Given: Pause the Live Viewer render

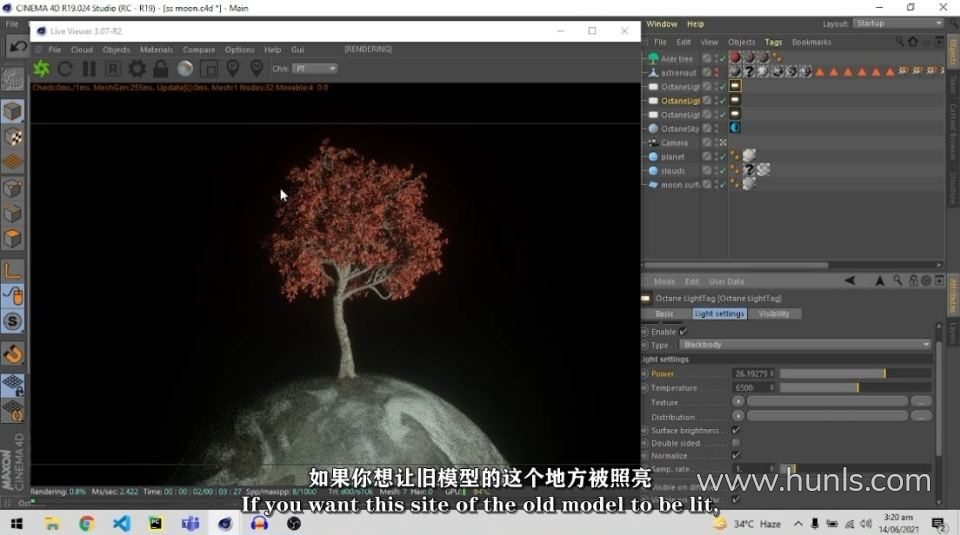Looking at the screenshot, I should tap(89, 69).
